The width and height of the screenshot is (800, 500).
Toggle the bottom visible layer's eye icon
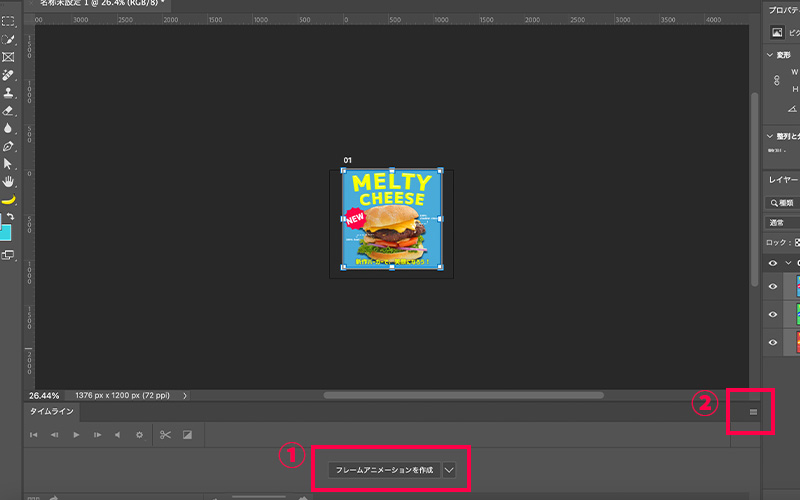(772, 342)
